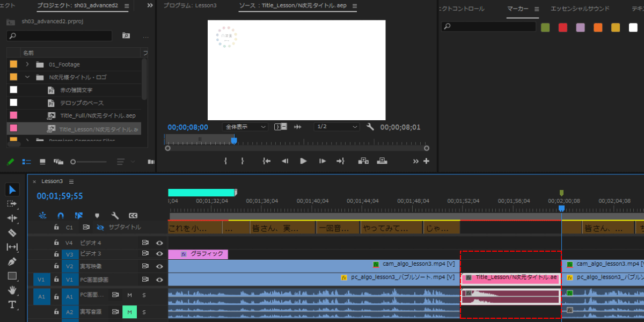
Task: Show the サブタイトル caption track
Action: tap(99, 227)
